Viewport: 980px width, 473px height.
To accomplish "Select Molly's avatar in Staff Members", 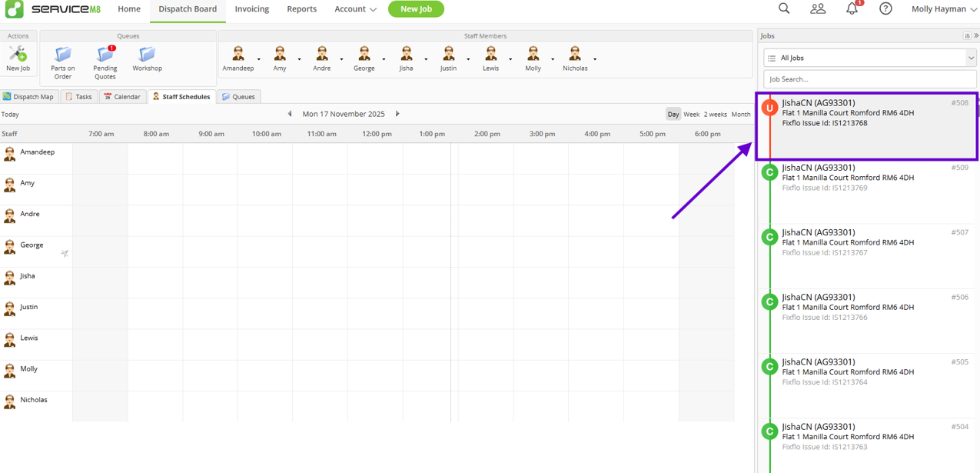I will click(533, 53).
